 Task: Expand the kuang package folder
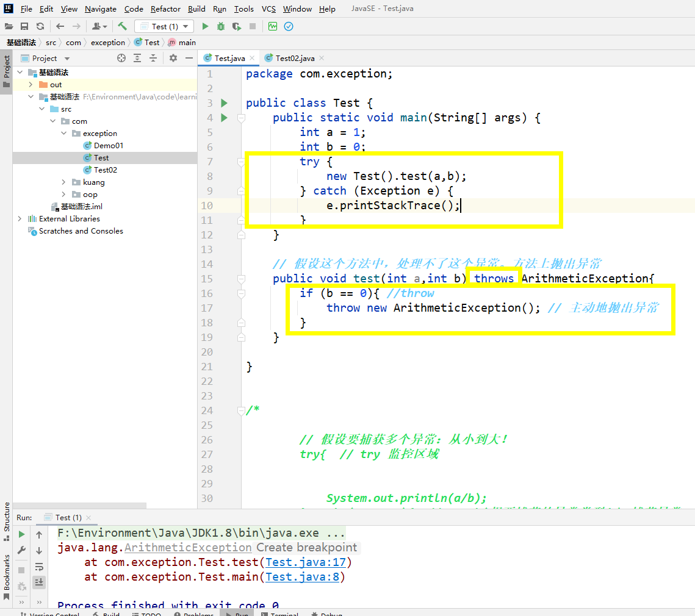click(64, 182)
